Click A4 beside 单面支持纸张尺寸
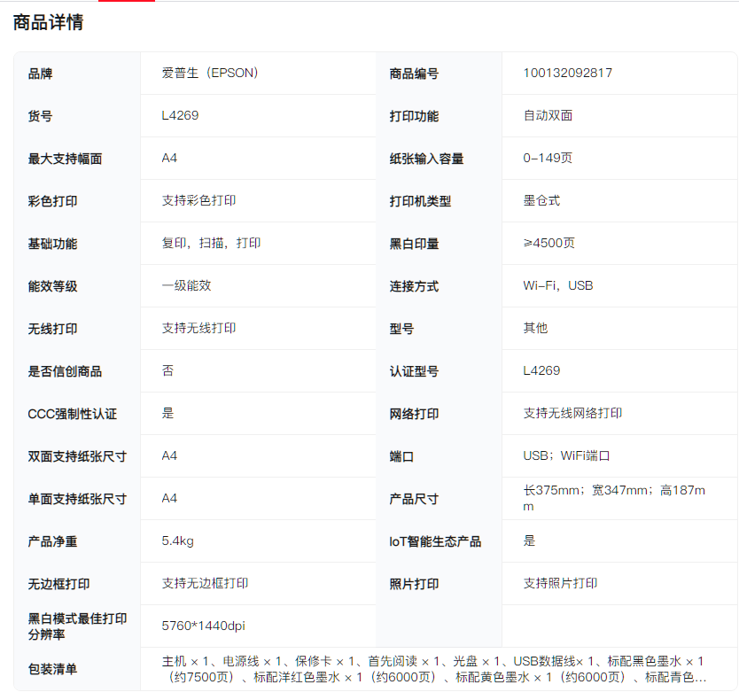Screen dimensions: 739x700 (169, 498)
